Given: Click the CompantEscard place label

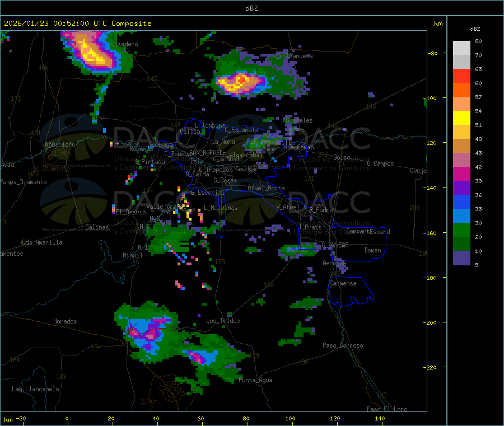Looking at the screenshot, I should [x=368, y=232].
